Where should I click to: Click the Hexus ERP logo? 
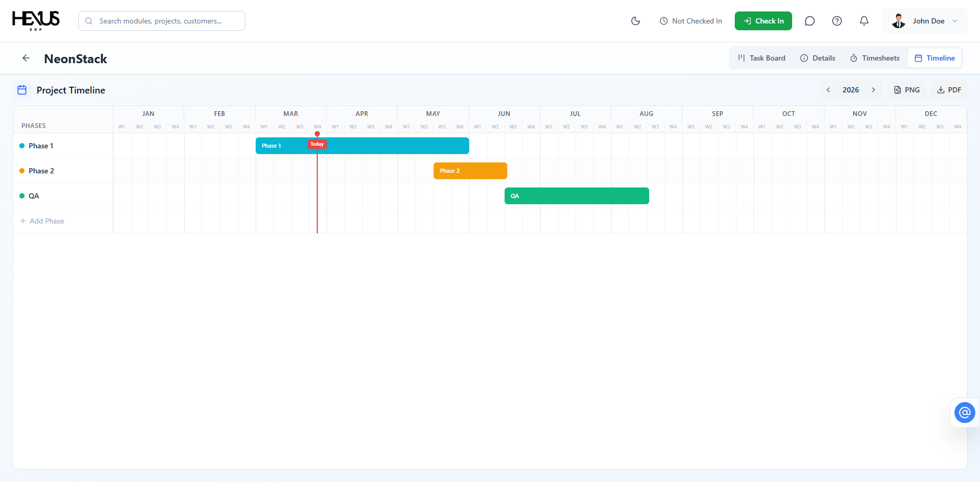click(x=36, y=21)
